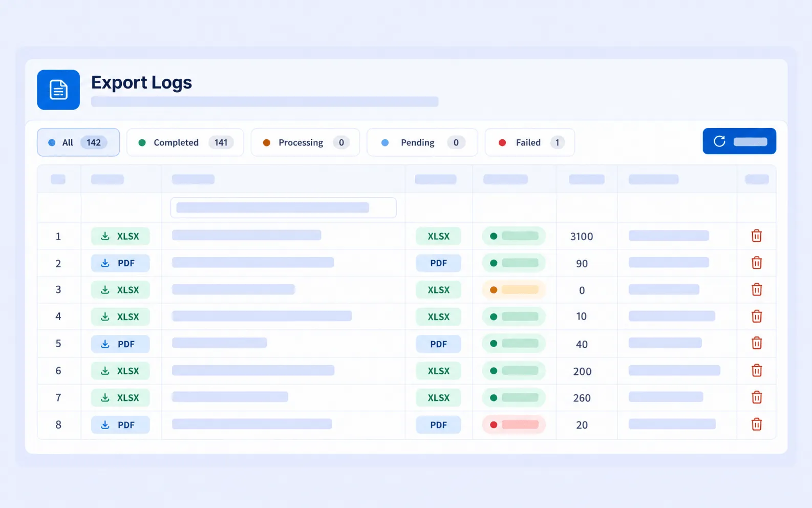Click the value 3100 in row 1
This screenshot has width=812, height=508.
tap(582, 237)
